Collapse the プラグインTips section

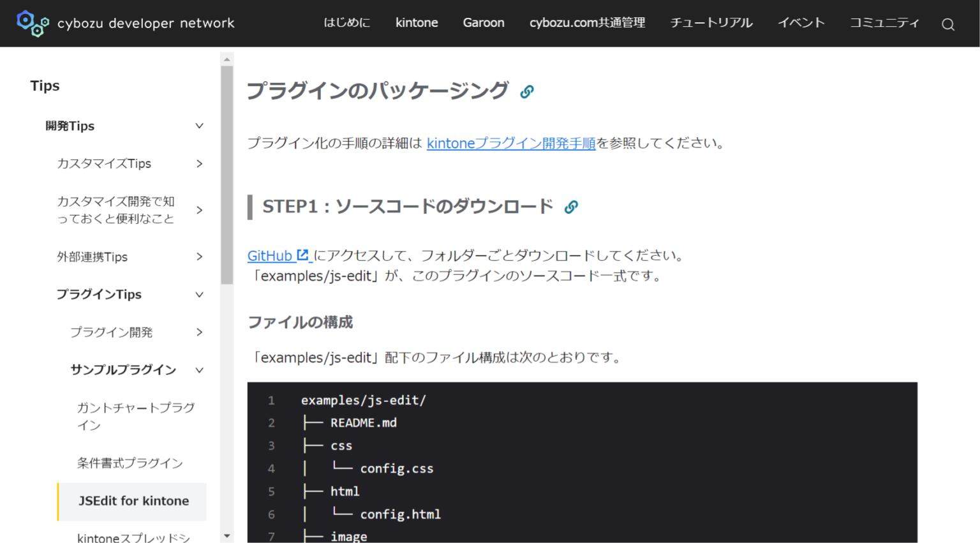[x=199, y=294]
